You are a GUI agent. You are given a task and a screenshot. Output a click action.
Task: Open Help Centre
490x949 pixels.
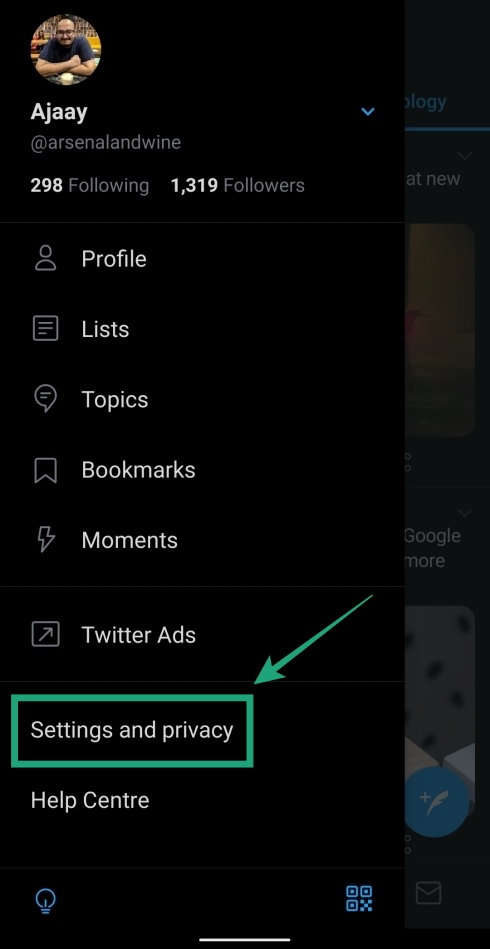pyautogui.click(x=90, y=800)
